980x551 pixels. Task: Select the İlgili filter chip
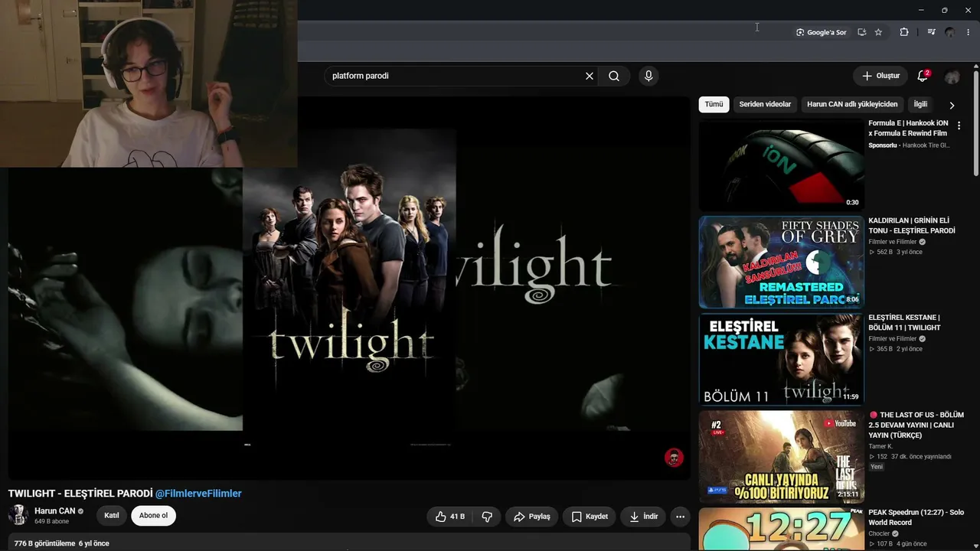click(920, 104)
